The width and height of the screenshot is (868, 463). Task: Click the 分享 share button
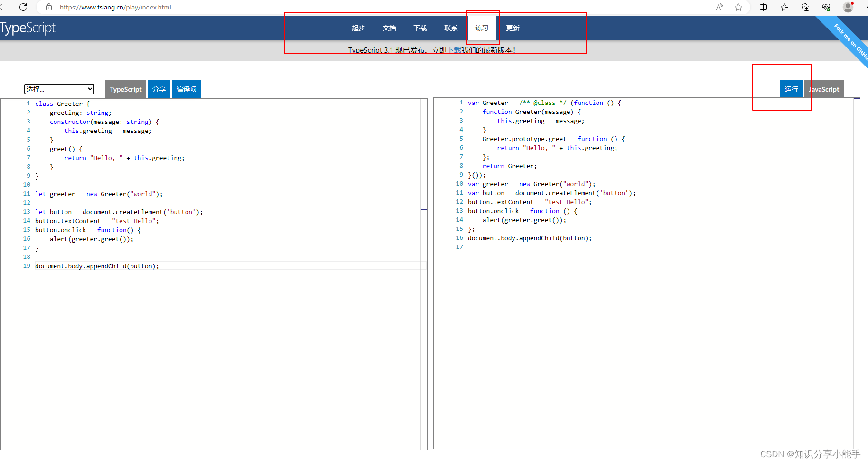159,89
